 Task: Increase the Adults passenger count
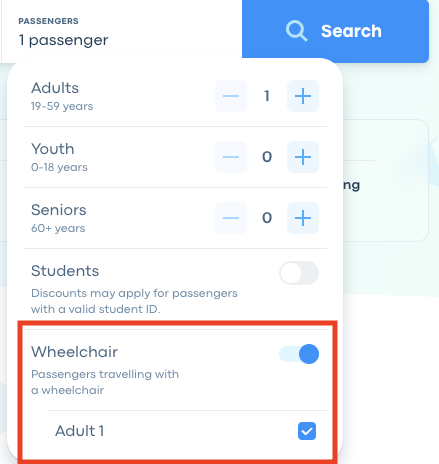[x=303, y=96]
